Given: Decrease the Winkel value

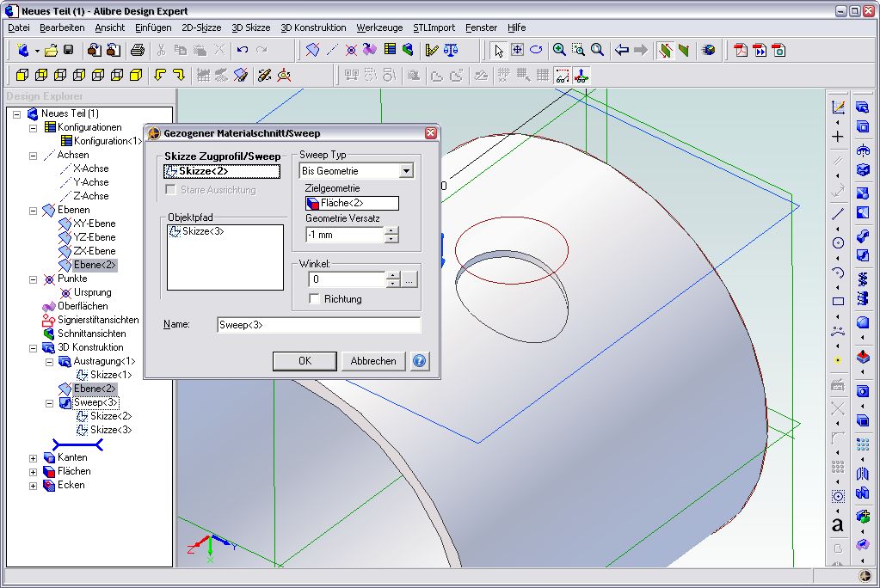Looking at the screenshot, I should pos(393,283).
